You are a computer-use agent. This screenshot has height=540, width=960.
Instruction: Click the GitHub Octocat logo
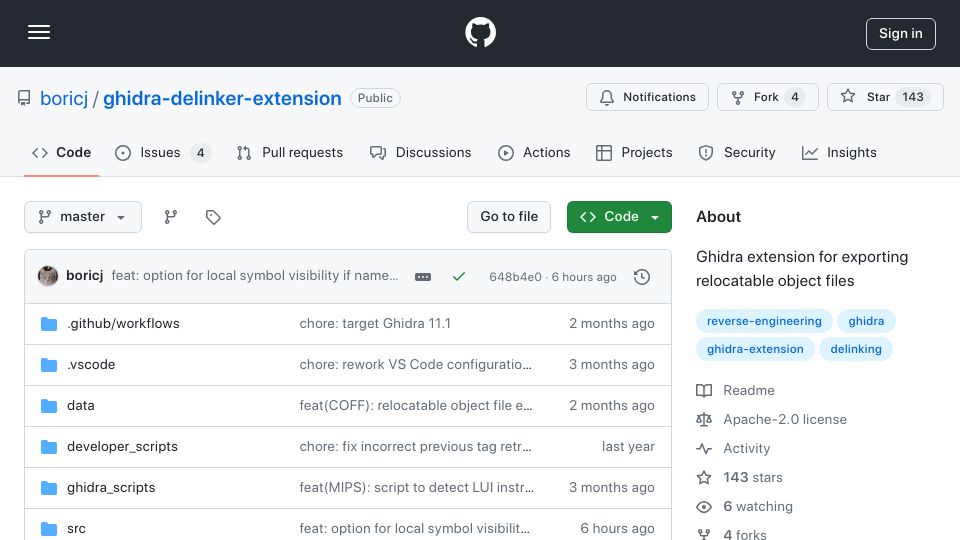click(x=480, y=32)
